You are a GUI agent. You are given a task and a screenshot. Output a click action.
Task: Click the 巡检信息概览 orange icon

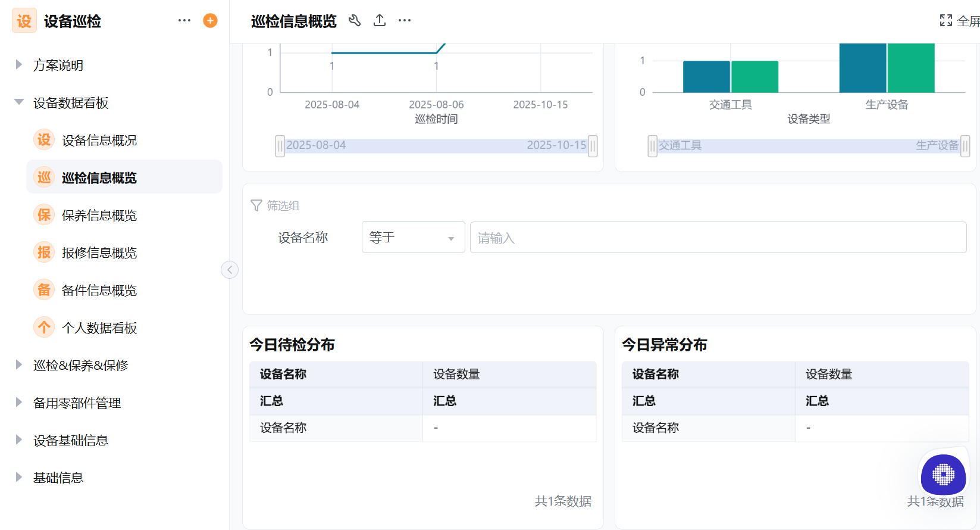pos(44,177)
